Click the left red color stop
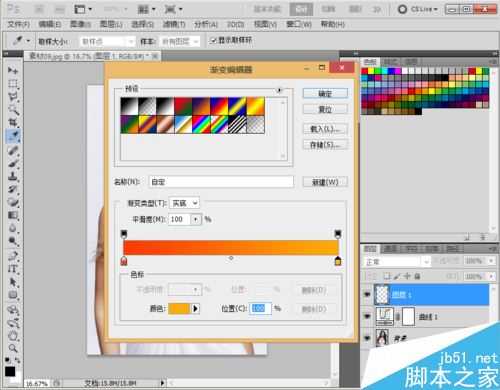Screen dimensions: 500x390 tap(124, 261)
